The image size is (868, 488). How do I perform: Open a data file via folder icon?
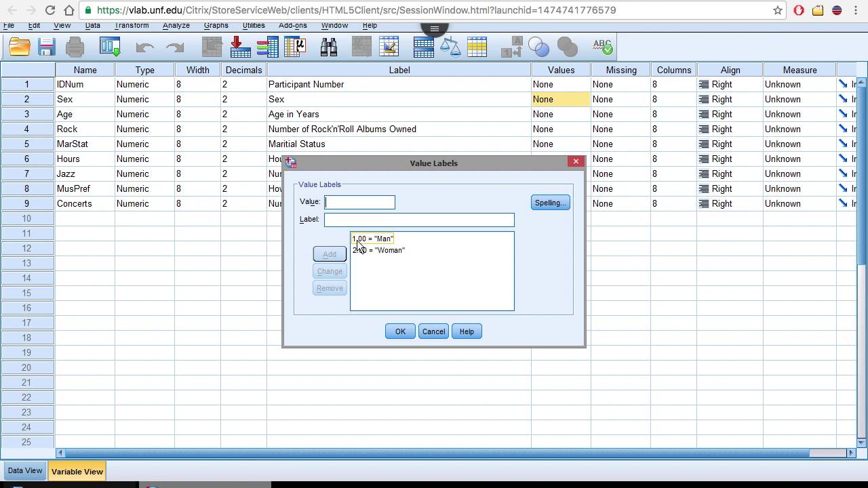pos(20,47)
